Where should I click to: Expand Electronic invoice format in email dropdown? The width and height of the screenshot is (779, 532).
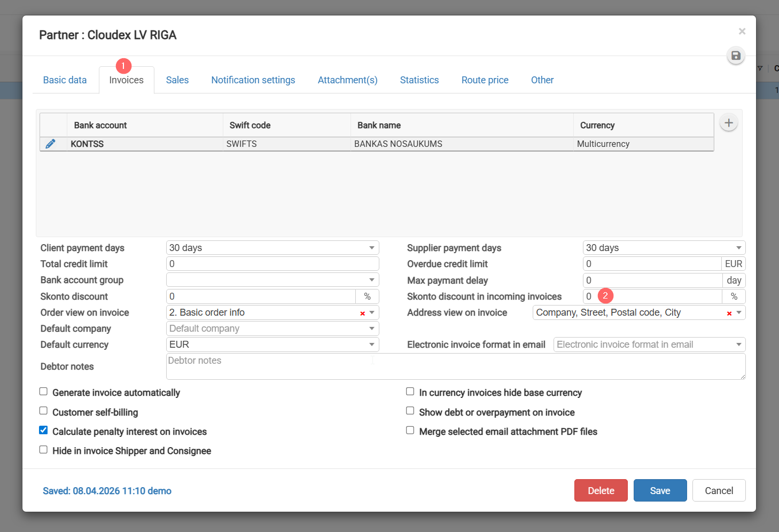tap(650, 345)
